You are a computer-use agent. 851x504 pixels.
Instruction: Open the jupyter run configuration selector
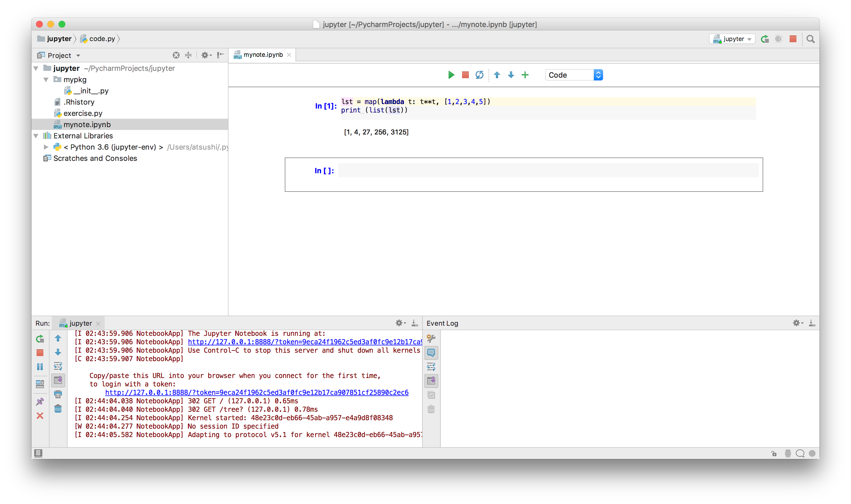(731, 39)
